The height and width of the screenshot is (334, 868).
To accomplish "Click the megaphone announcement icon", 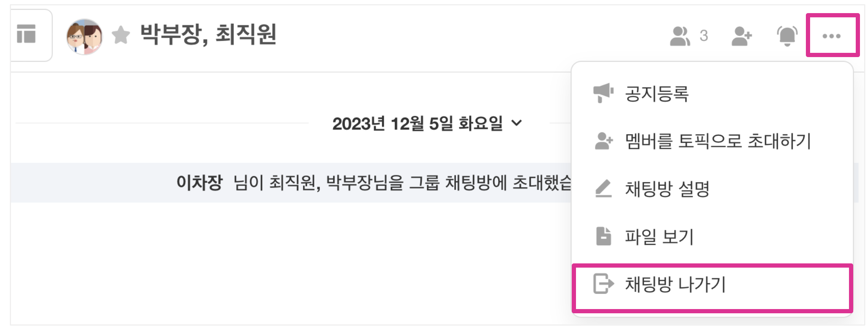I will point(603,93).
